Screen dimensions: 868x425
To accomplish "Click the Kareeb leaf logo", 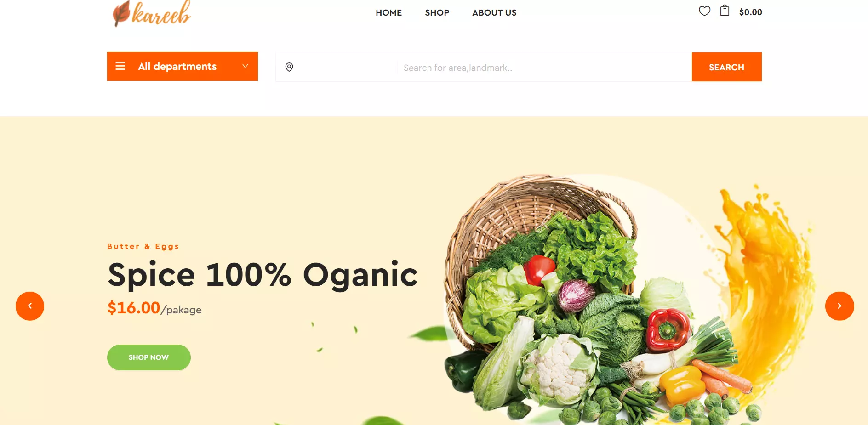I will click(152, 13).
